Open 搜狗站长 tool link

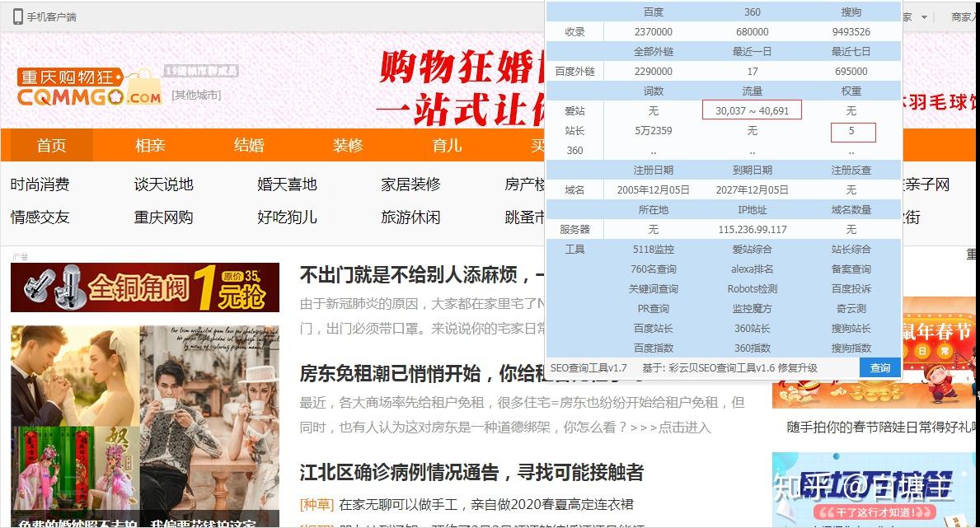coord(851,329)
